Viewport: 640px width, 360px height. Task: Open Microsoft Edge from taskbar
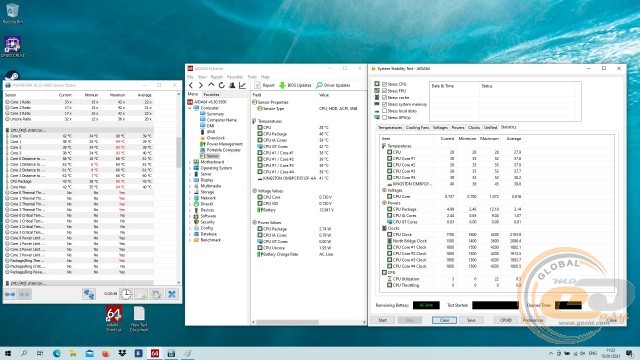point(57,353)
